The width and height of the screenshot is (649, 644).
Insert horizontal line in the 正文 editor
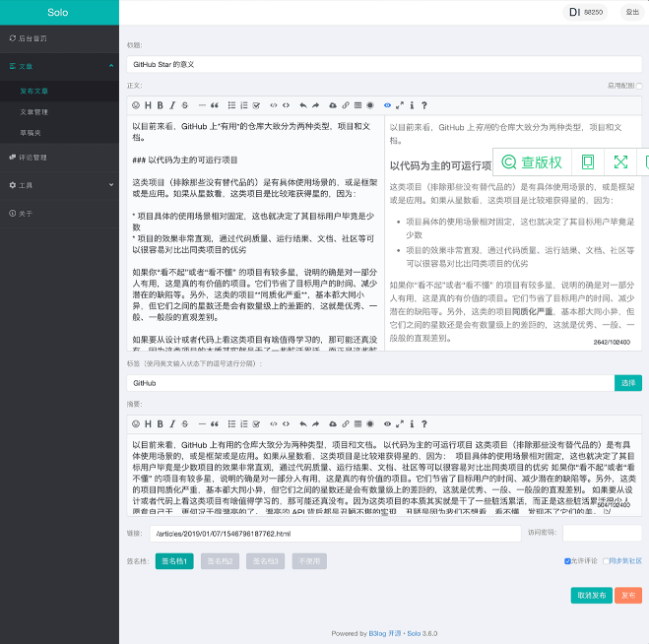(x=202, y=105)
